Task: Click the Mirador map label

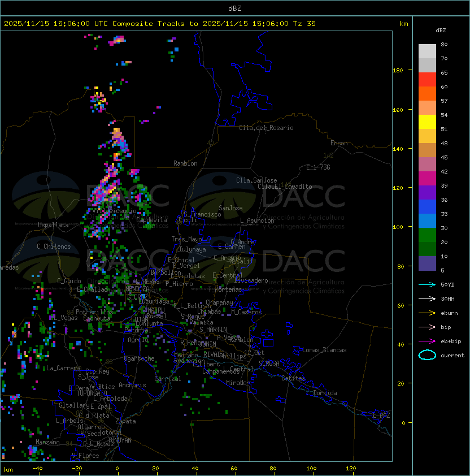Action: point(238,383)
